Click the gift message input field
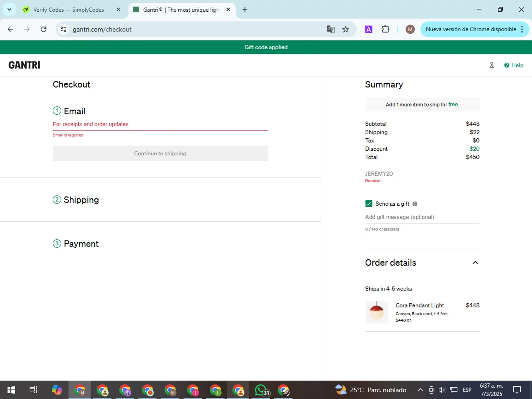The image size is (532, 399). (x=422, y=217)
